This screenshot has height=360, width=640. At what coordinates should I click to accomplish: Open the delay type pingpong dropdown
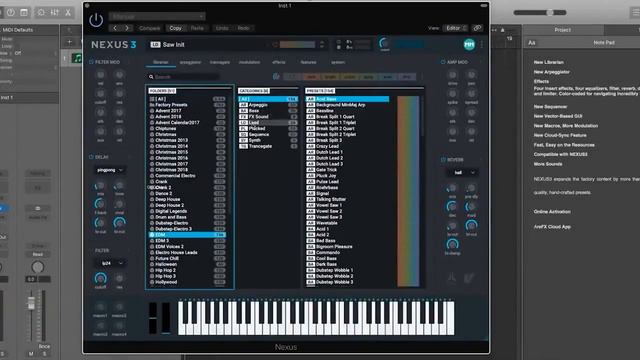(x=110, y=170)
